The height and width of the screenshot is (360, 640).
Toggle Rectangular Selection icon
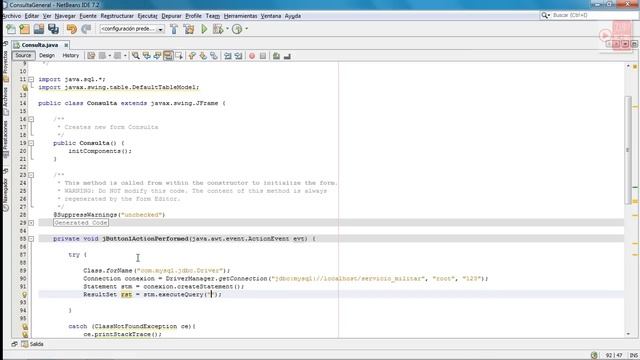179,56
